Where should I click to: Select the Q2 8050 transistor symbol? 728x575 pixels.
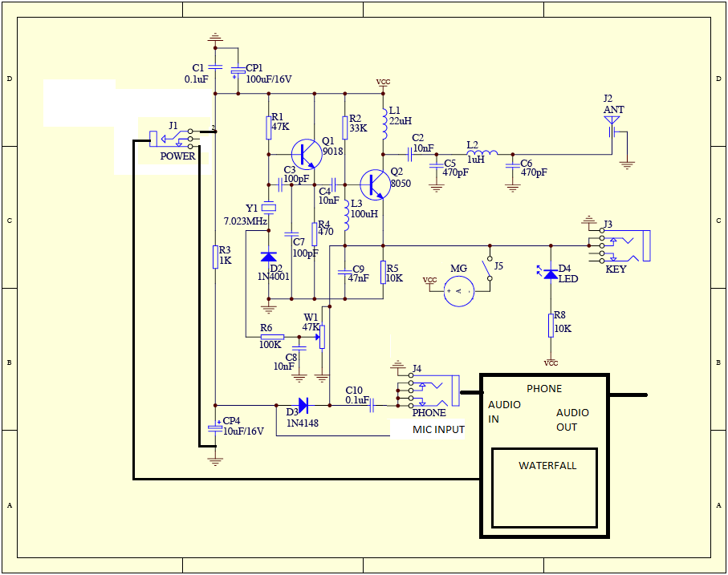click(x=374, y=184)
